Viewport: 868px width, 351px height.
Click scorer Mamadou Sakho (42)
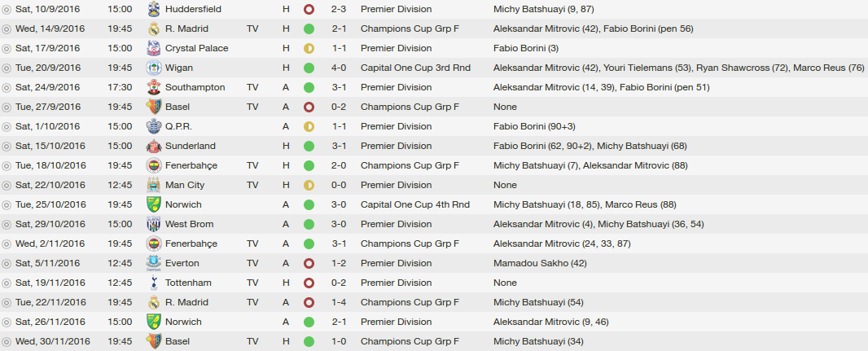point(540,264)
